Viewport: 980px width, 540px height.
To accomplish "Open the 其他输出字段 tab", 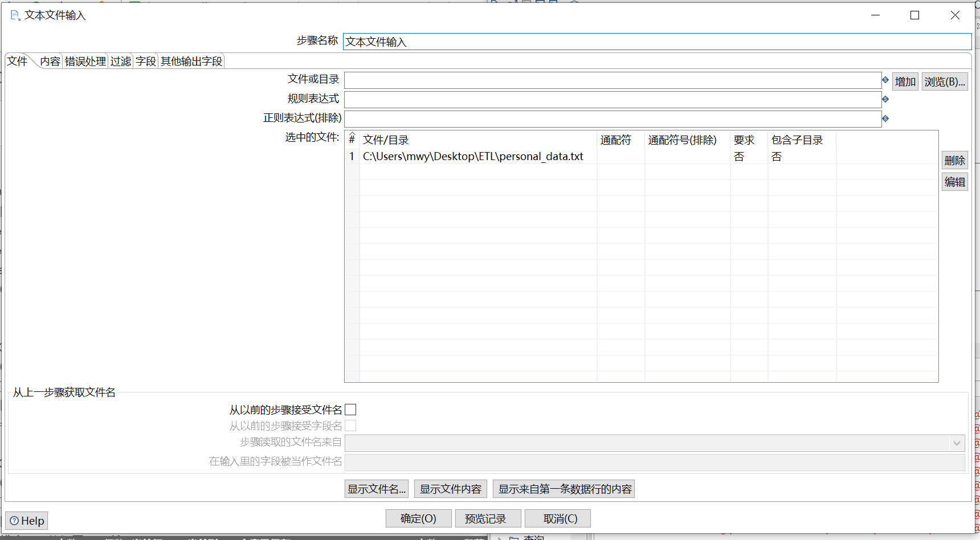I will click(191, 61).
